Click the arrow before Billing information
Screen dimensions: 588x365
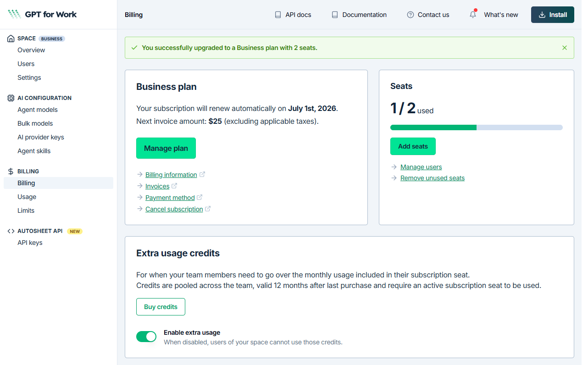click(140, 175)
